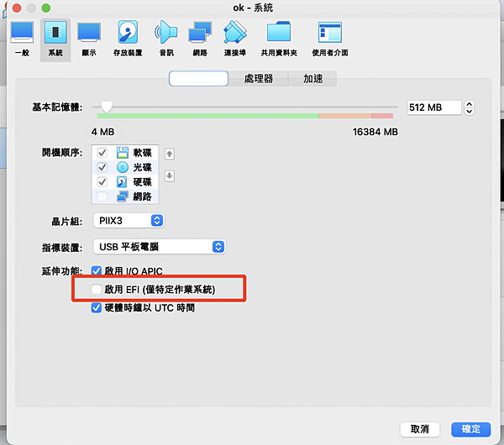Click the green zoom window button
Image resolution: width=504 pixels, height=445 pixels.
click(46, 8)
